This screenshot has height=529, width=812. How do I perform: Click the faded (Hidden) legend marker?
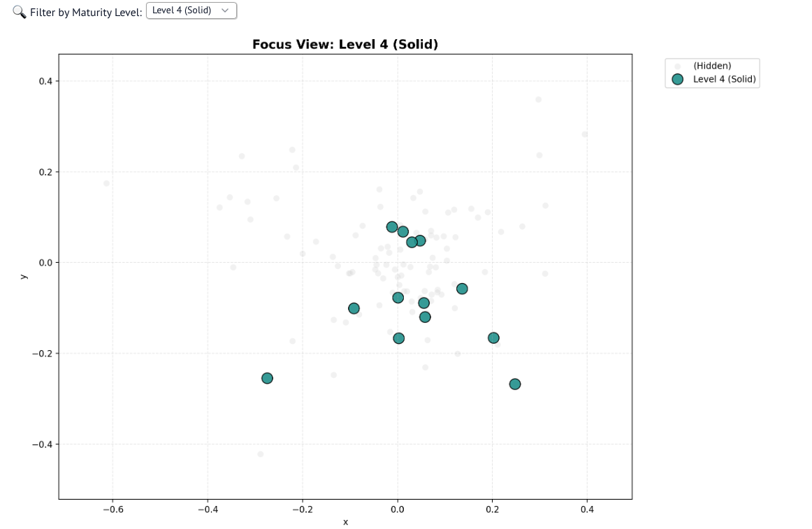pos(677,66)
